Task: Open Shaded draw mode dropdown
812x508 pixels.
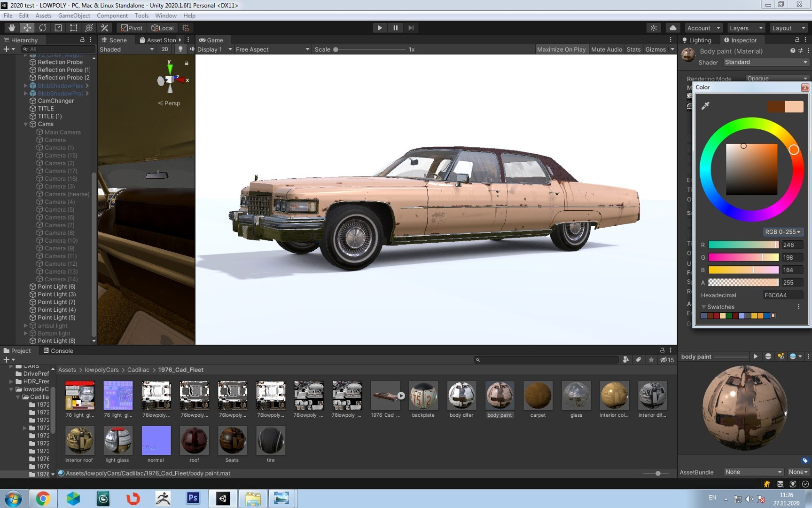Action: (126, 49)
